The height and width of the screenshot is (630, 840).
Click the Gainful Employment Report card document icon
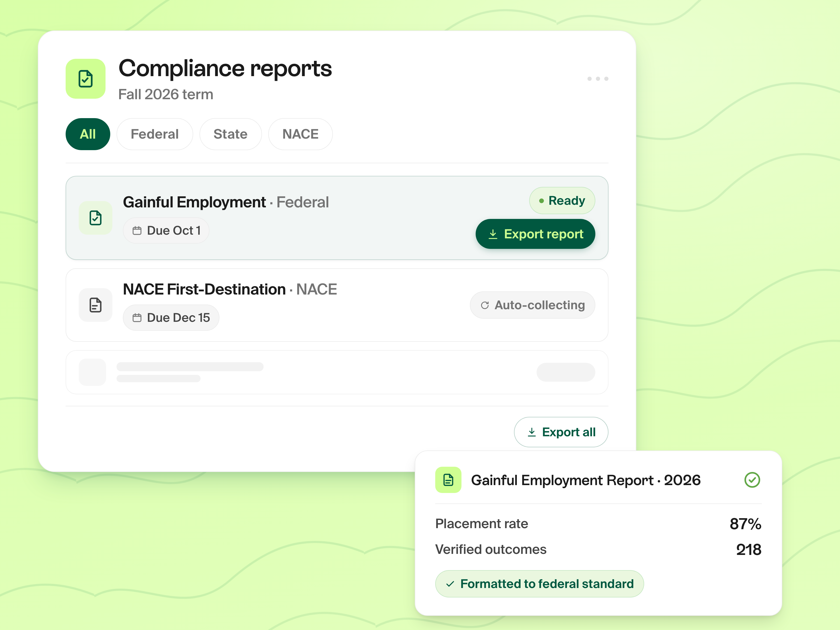point(448,480)
